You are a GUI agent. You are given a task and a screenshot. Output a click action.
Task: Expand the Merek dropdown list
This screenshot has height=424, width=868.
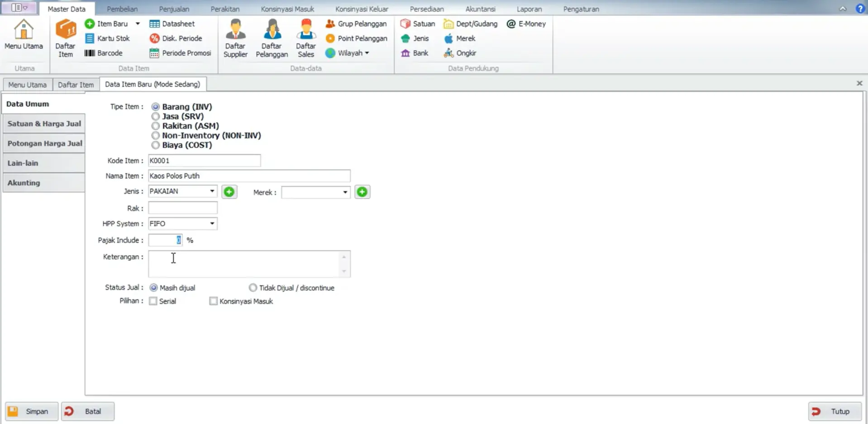345,192
